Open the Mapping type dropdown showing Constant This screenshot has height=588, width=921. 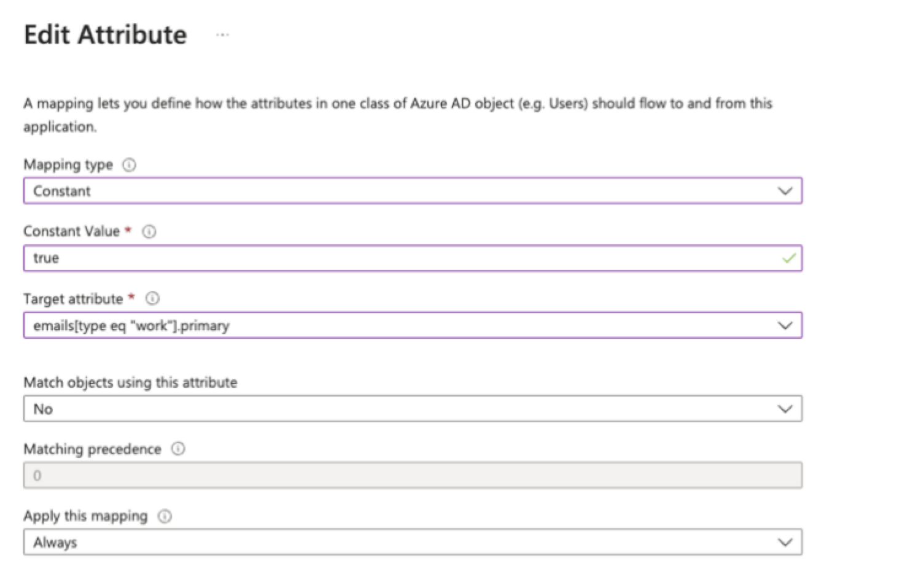[413, 191]
